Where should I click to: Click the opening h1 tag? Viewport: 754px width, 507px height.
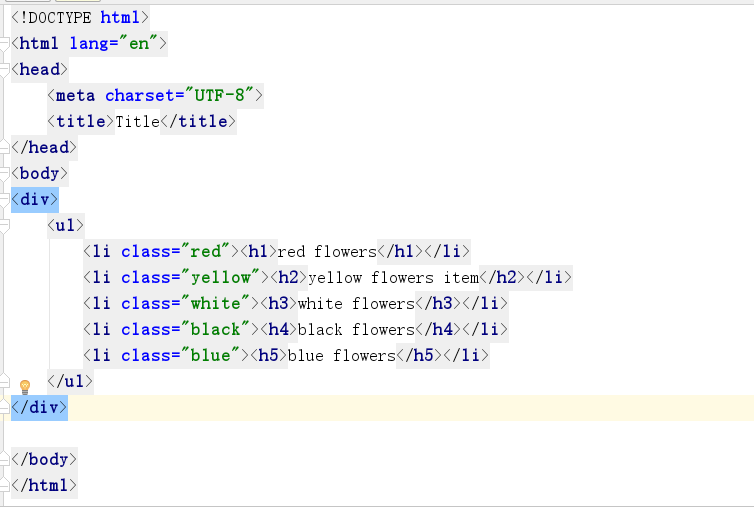(259, 252)
